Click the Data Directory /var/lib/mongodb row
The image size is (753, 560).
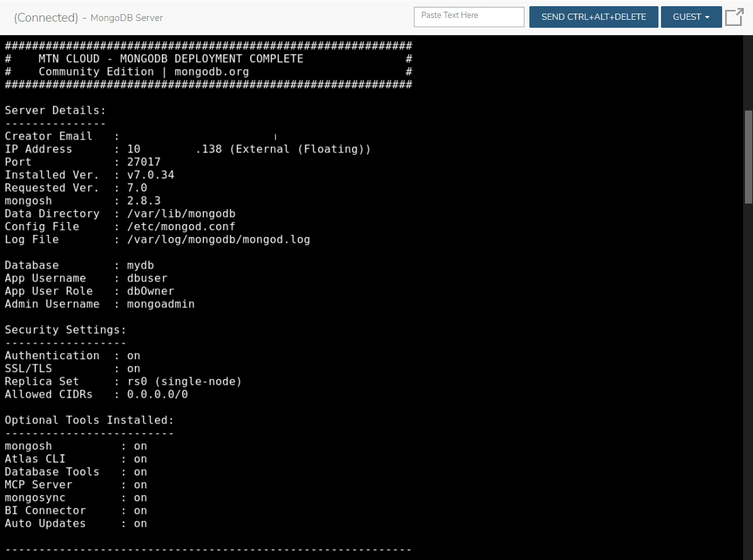120,214
